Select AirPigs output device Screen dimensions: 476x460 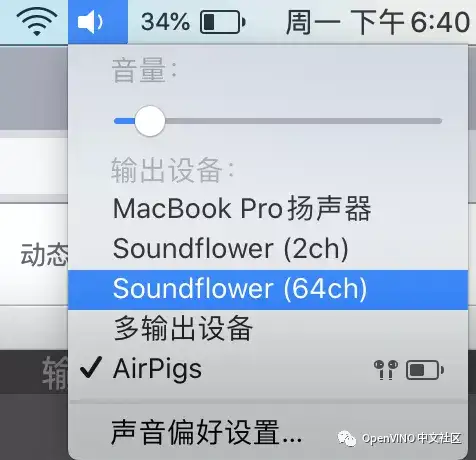coord(268,369)
